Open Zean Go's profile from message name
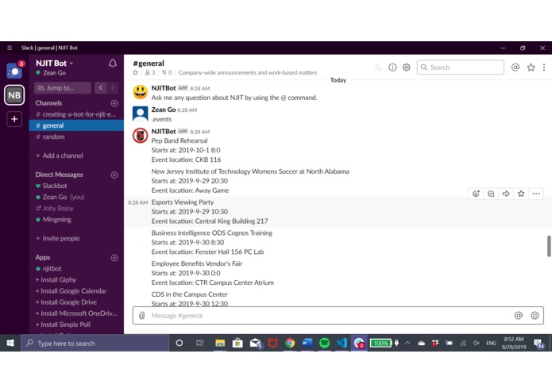This screenshot has height=392, width=552. [164, 110]
